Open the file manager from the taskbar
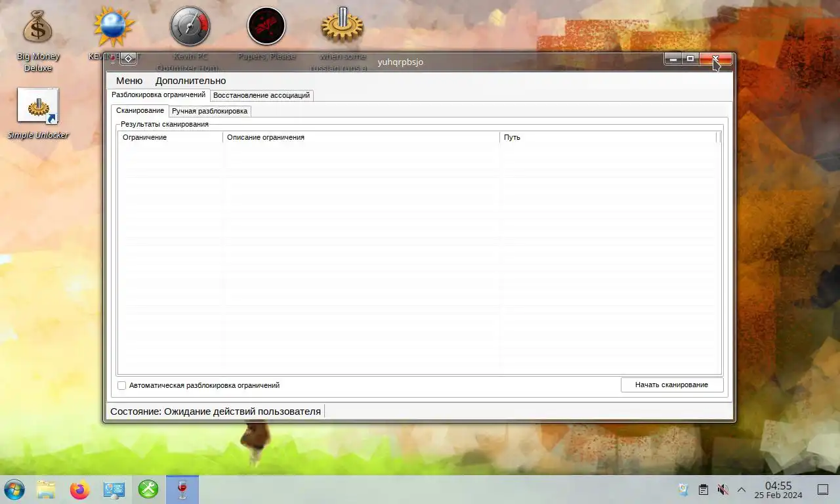Viewport: 840px width, 504px height. (x=45, y=490)
